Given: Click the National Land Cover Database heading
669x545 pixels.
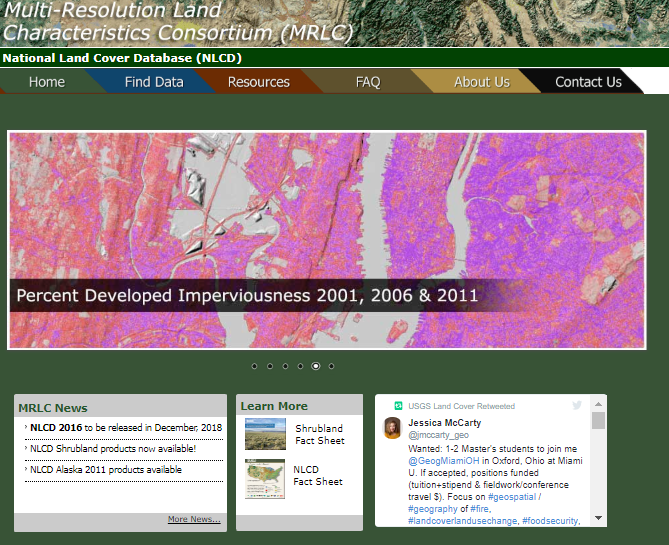Looking at the screenshot, I should [122, 58].
